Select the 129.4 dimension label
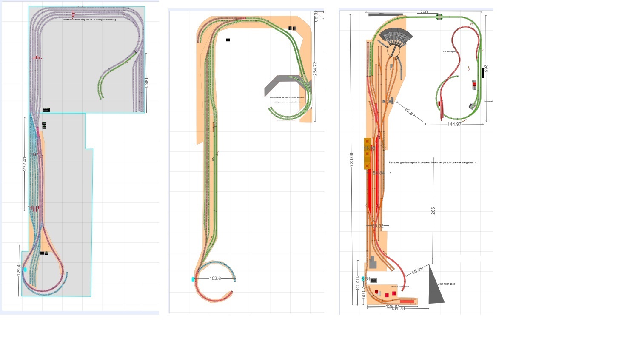The width and height of the screenshot is (630, 364). coord(19,271)
